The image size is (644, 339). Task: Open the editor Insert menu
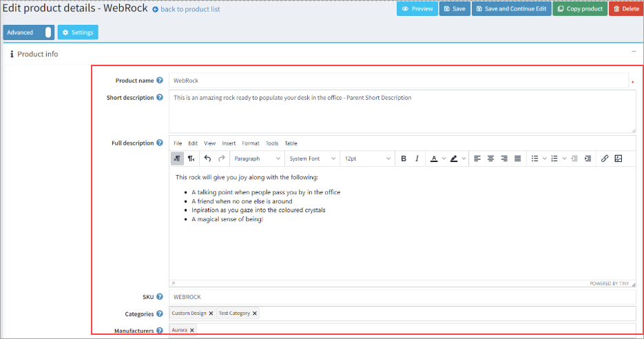[229, 143]
